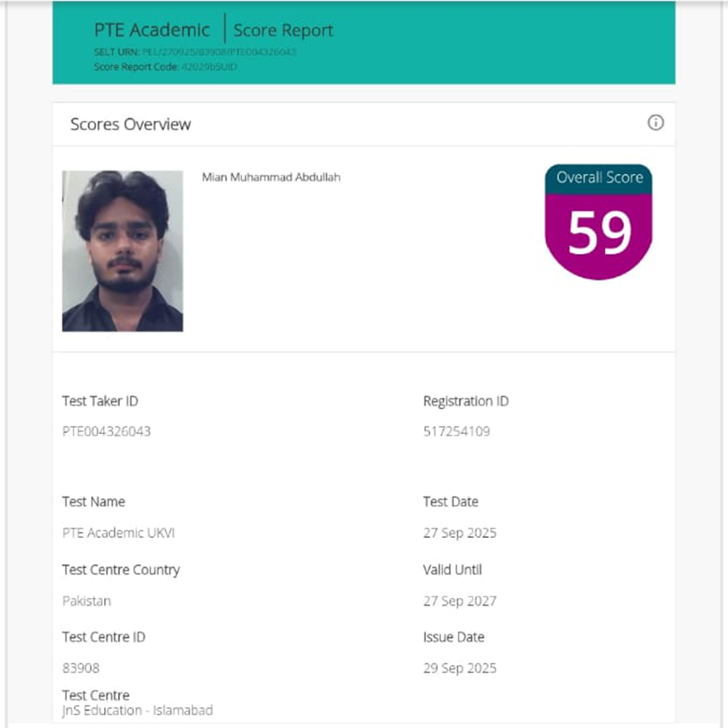Select the Score Report Code value
The width and height of the screenshot is (728, 728).
(209, 67)
